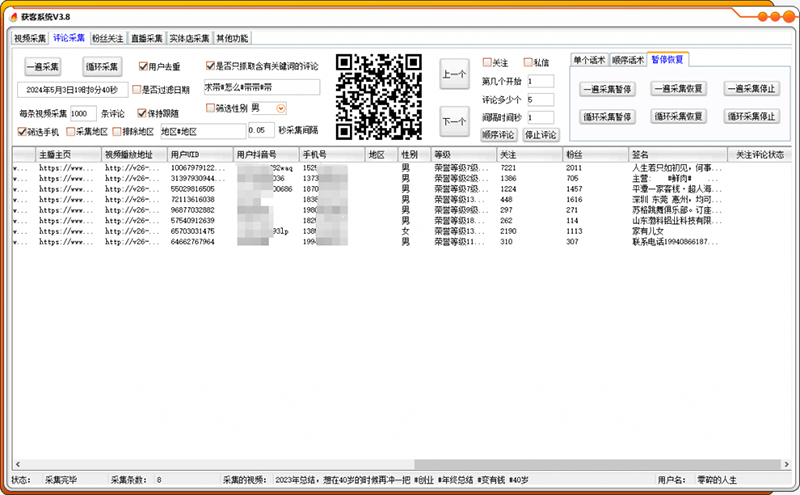Stop loop collection via 循环采集停止

752,116
